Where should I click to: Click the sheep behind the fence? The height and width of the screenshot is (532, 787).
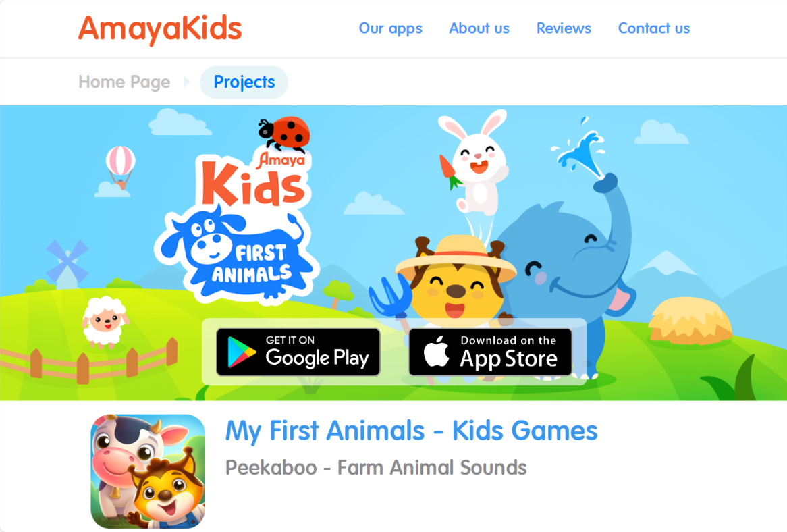coord(105,322)
